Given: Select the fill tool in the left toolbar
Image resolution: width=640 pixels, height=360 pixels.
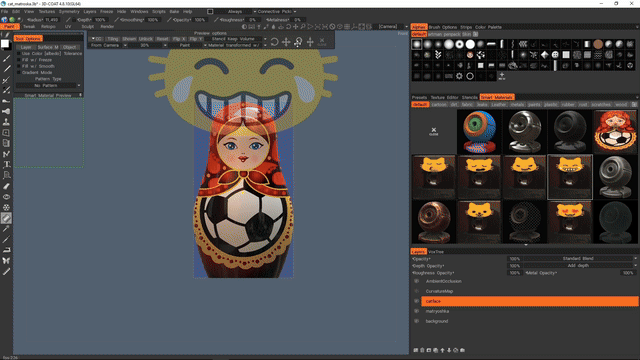Looking at the screenshot, I should (7, 218).
